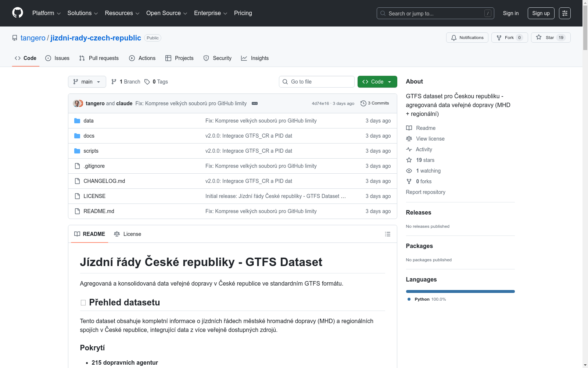Open the GitHub home logo
Image resolution: width=588 pixels, height=368 pixels.
pyautogui.click(x=18, y=13)
